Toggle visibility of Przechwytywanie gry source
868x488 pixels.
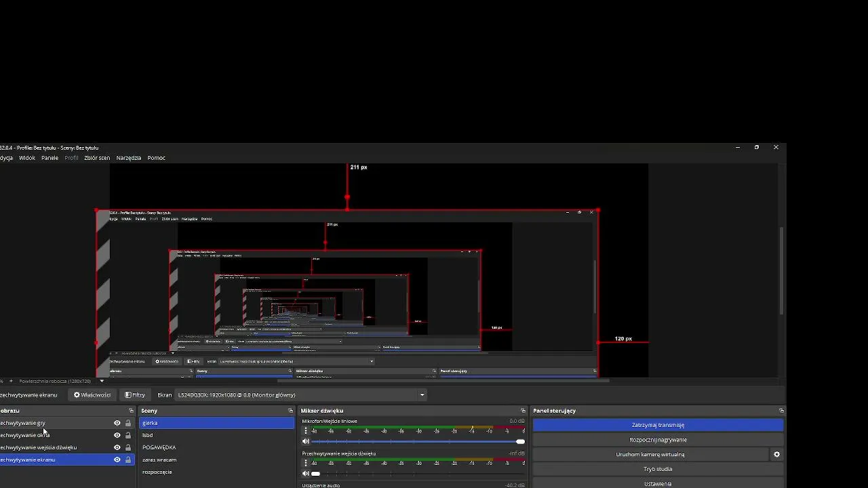click(117, 423)
